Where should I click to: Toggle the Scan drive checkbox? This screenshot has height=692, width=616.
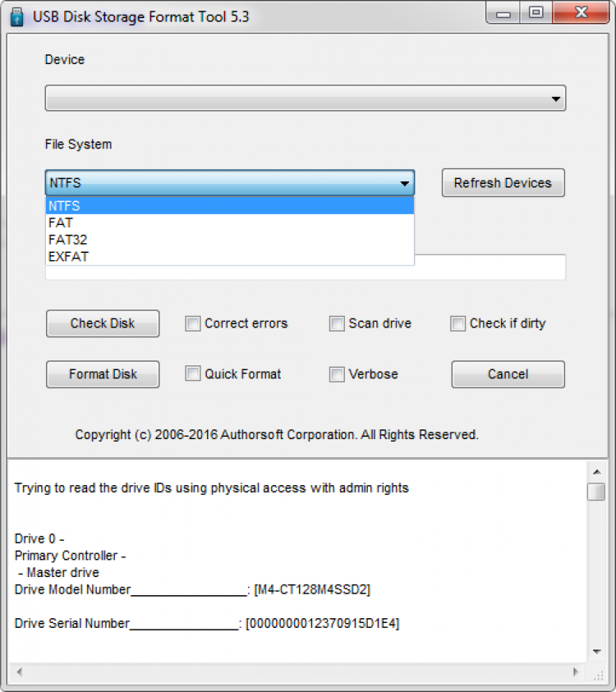(x=337, y=323)
